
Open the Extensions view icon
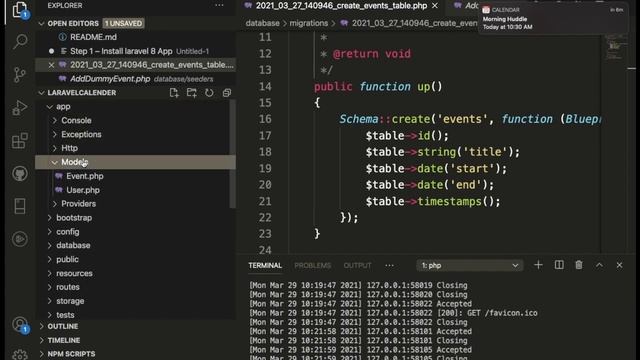coord(20,141)
